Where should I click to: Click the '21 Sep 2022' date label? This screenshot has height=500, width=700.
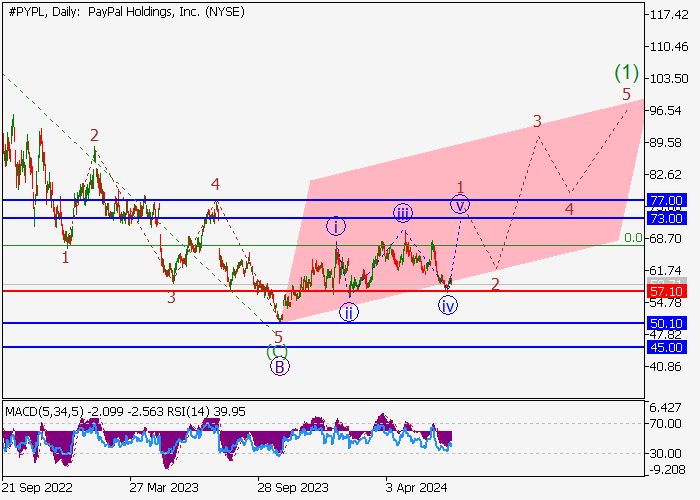[38, 488]
